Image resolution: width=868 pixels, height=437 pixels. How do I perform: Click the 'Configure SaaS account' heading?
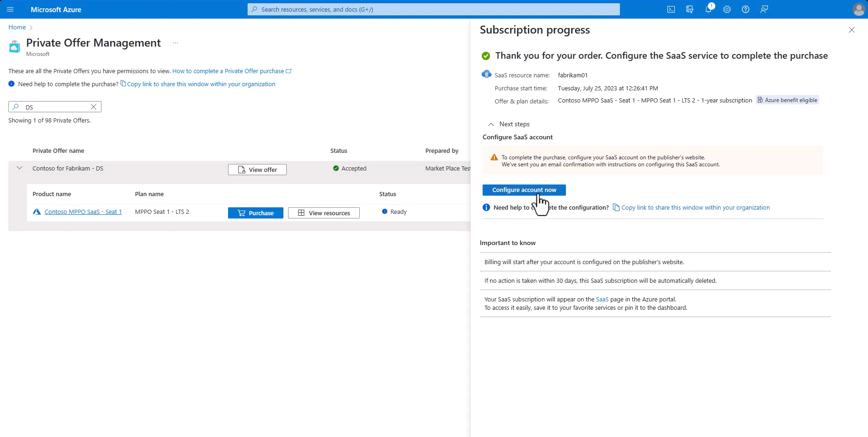coord(518,137)
